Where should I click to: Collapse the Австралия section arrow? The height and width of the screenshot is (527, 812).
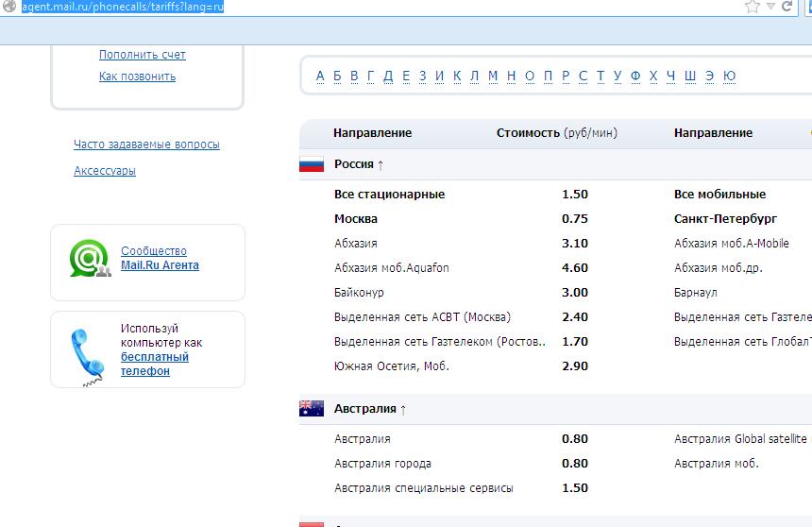click(x=403, y=410)
